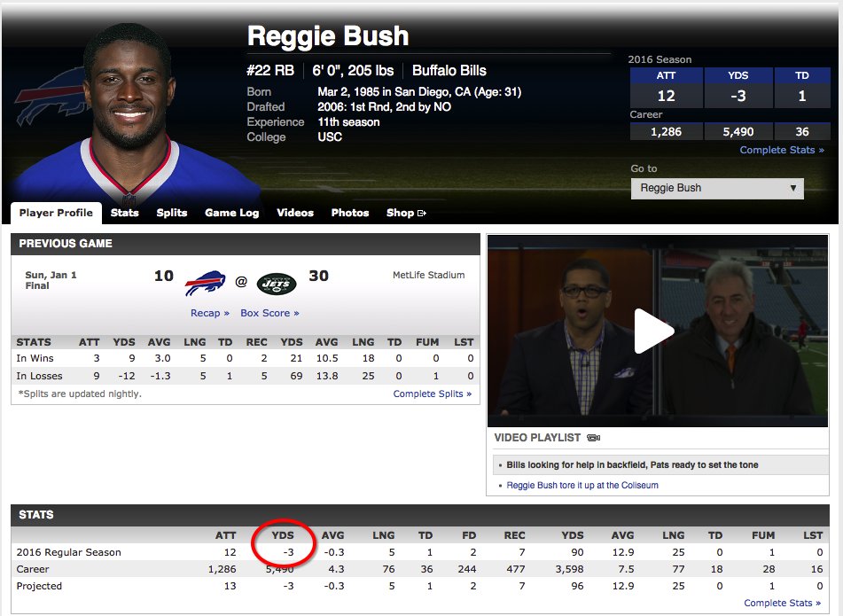843x616 pixels.
Task: Click the 'VIDEO PLAYLIST' heading
Action: [x=537, y=438]
